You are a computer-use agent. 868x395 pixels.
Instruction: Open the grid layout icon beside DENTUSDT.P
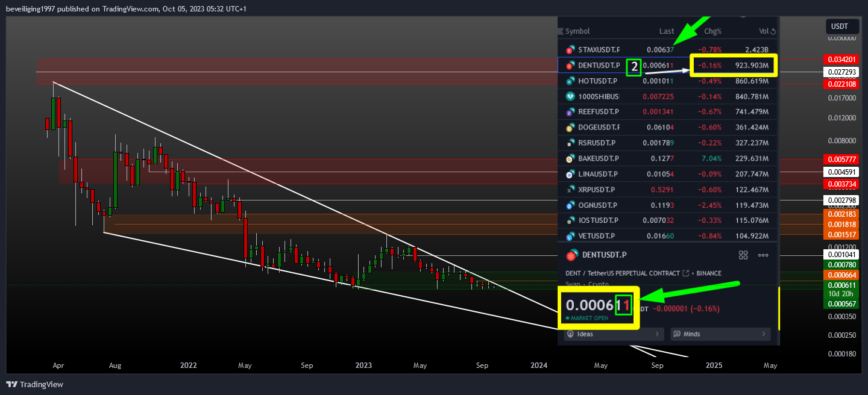click(743, 255)
